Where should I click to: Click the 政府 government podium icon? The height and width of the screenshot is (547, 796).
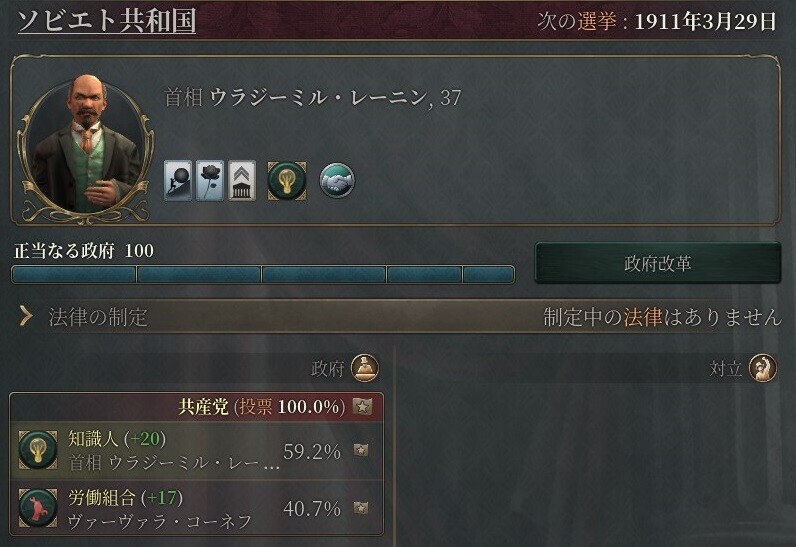[365, 368]
